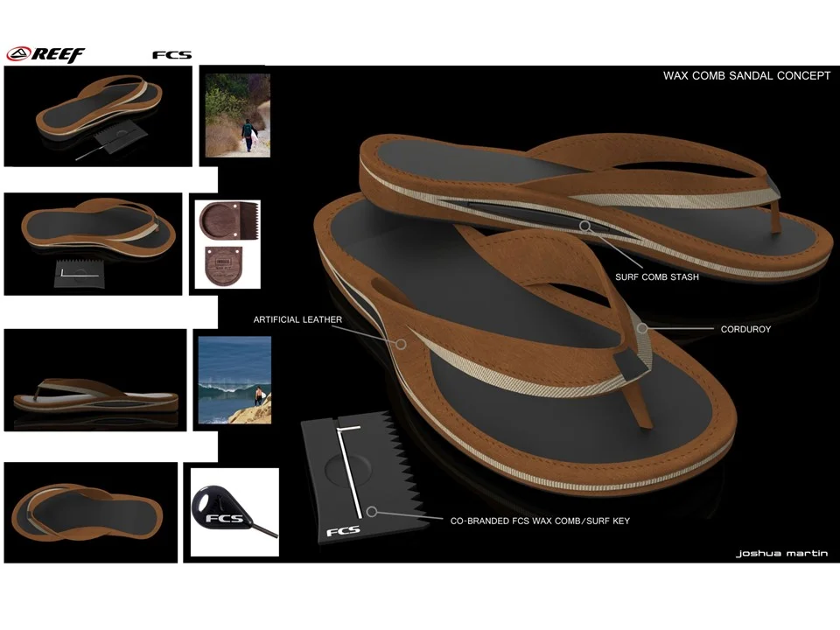
Task: Open top-down sandal thumbnail
Action: 91,513
